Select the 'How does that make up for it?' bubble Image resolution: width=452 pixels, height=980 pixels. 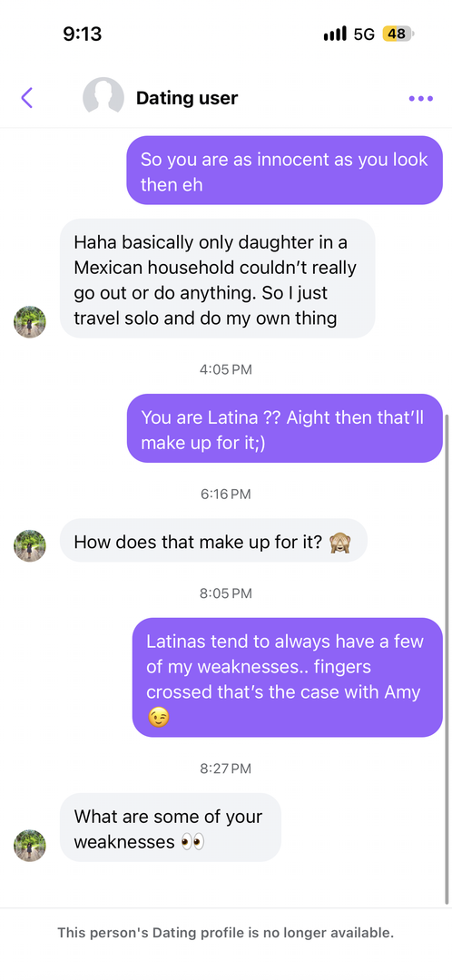click(x=213, y=541)
